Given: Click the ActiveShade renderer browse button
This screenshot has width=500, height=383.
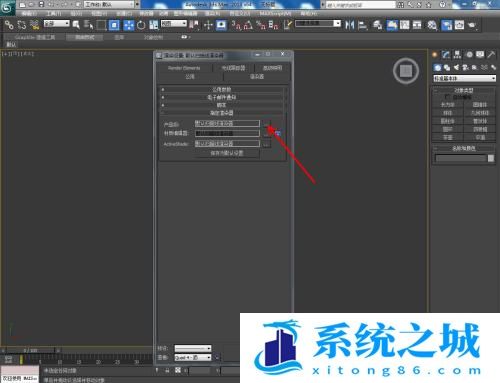Looking at the screenshot, I should click(266, 144).
